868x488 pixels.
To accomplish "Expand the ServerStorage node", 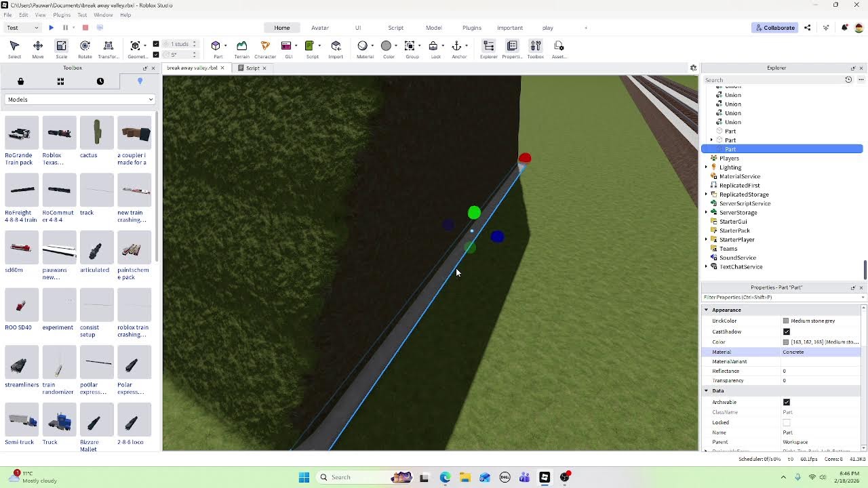I will tap(706, 213).
